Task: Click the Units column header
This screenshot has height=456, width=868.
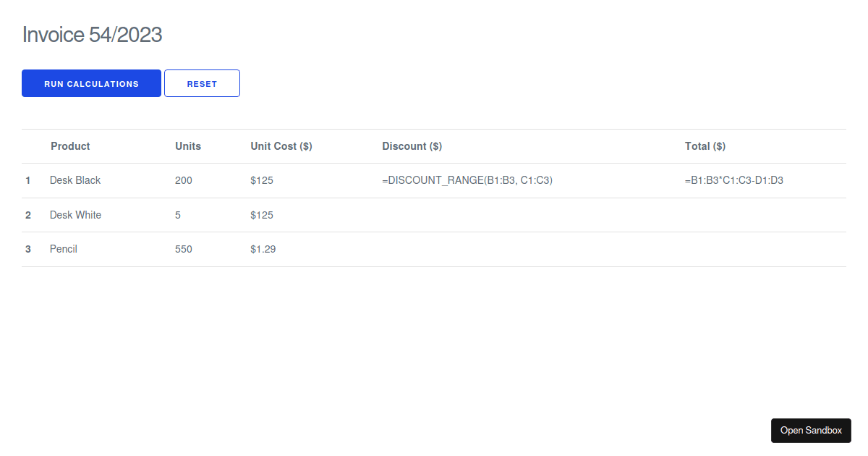Action: [x=188, y=146]
